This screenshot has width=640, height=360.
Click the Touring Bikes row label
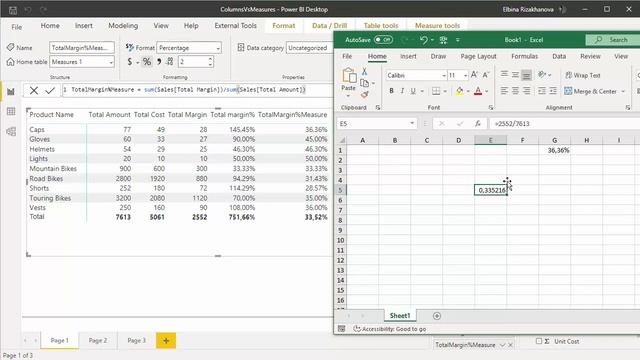50,198
